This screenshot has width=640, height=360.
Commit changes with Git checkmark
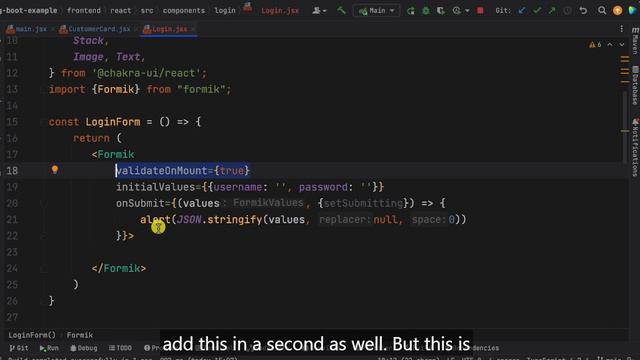tap(537, 11)
